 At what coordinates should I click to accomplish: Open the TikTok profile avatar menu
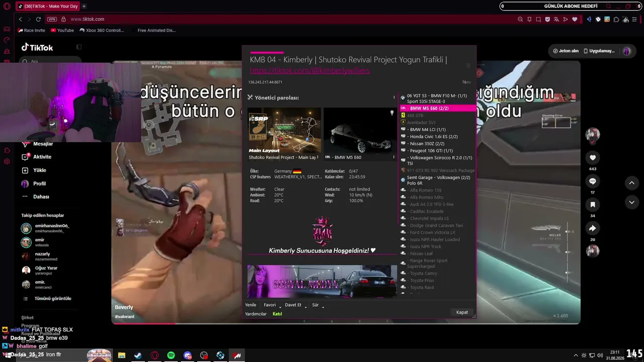click(627, 51)
